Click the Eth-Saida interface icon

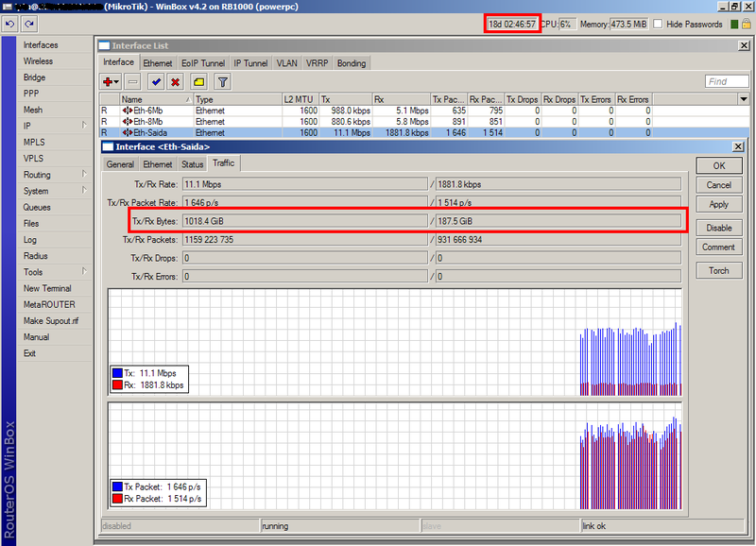tap(128, 132)
